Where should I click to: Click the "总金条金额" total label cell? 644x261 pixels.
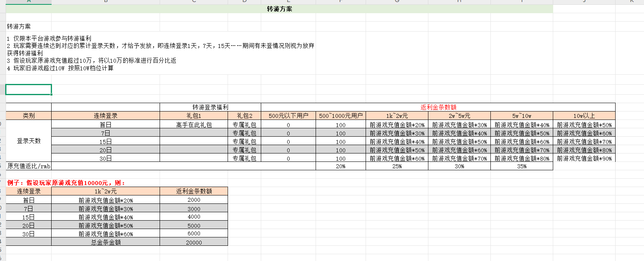click(106, 242)
